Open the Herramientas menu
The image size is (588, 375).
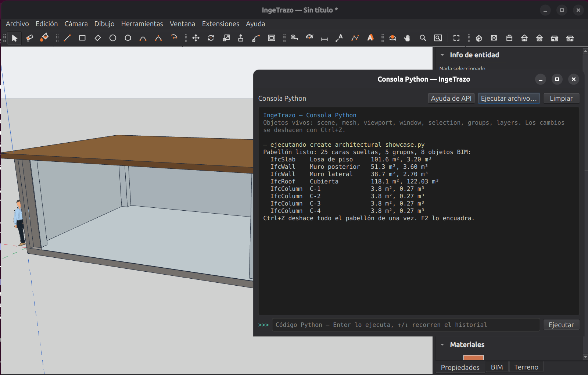click(x=142, y=24)
